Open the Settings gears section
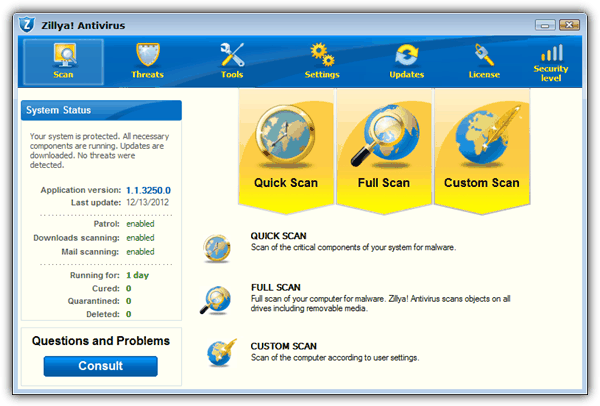600x406 pixels. (x=322, y=61)
